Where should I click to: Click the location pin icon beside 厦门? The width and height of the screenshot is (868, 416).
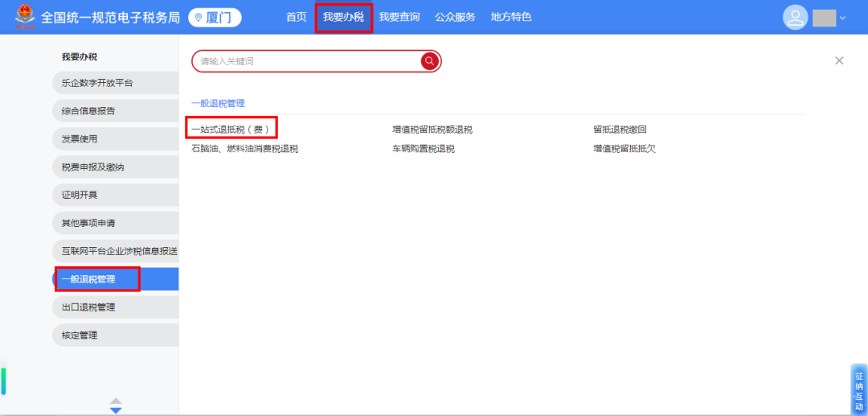point(199,18)
